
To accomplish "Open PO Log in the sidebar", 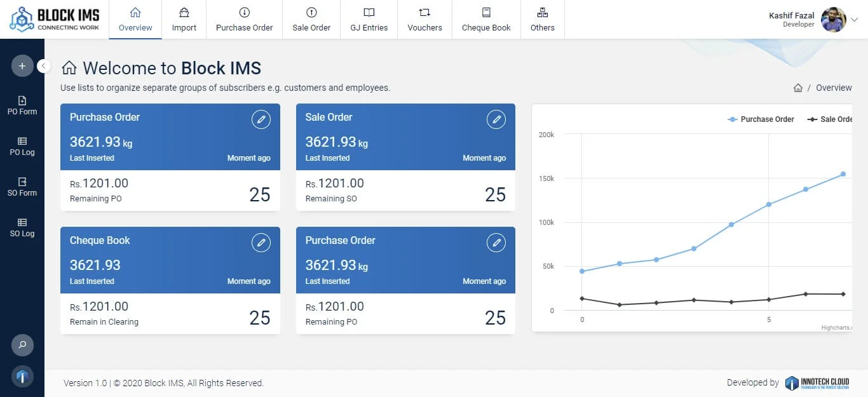I will point(22,146).
